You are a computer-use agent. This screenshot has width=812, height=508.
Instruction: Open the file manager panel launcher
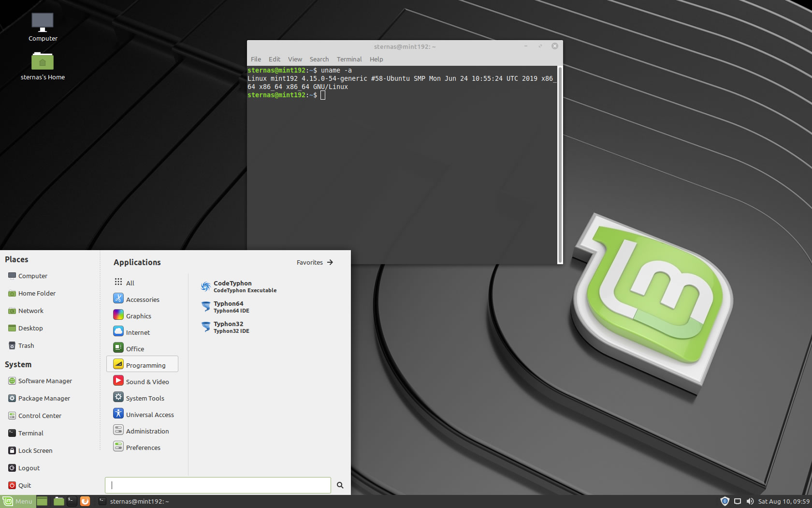point(59,501)
